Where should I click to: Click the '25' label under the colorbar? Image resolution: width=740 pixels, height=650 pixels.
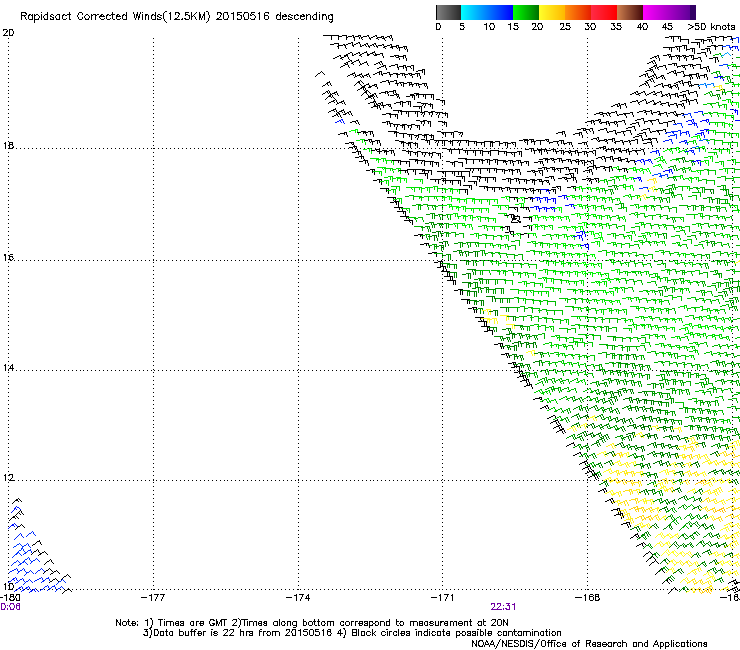pos(565,27)
